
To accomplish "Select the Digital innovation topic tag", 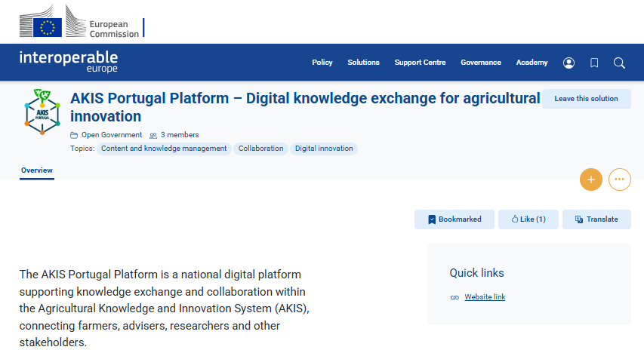I will coord(324,149).
